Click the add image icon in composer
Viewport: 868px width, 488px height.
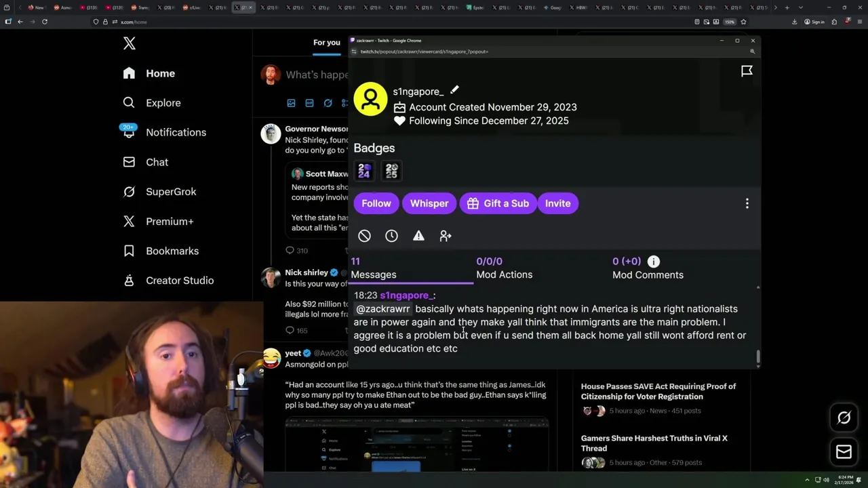tap(291, 103)
